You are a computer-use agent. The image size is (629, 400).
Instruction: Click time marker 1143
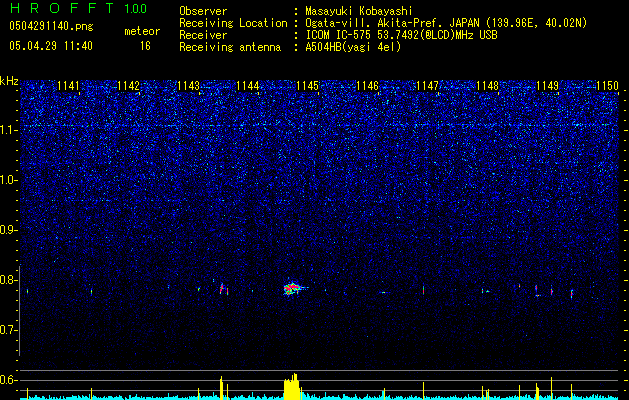188,86
